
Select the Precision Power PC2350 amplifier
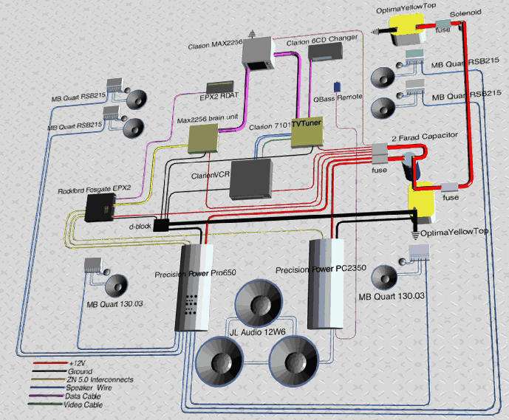[327, 283]
